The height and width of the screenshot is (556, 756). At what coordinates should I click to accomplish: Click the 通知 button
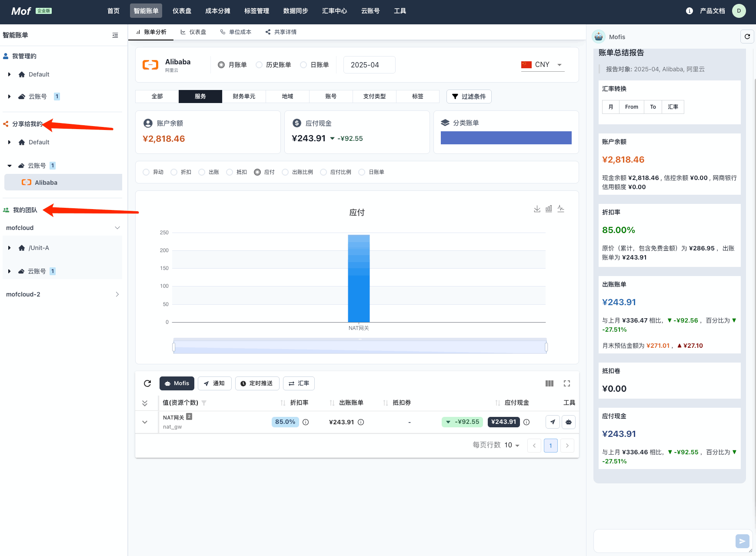[215, 383]
